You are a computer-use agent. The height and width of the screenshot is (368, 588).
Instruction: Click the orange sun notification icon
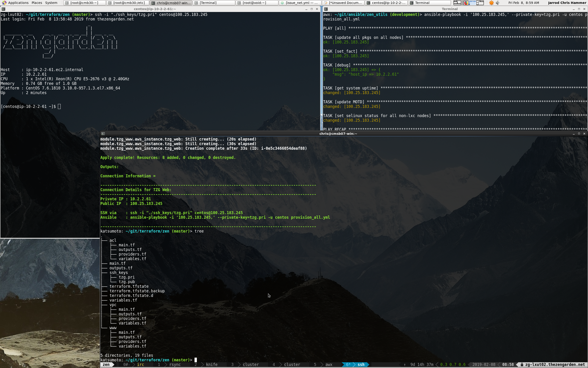click(491, 3)
